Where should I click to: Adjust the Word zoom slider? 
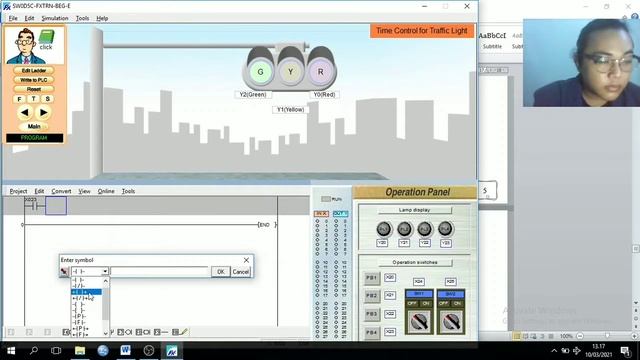coord(607,336)
